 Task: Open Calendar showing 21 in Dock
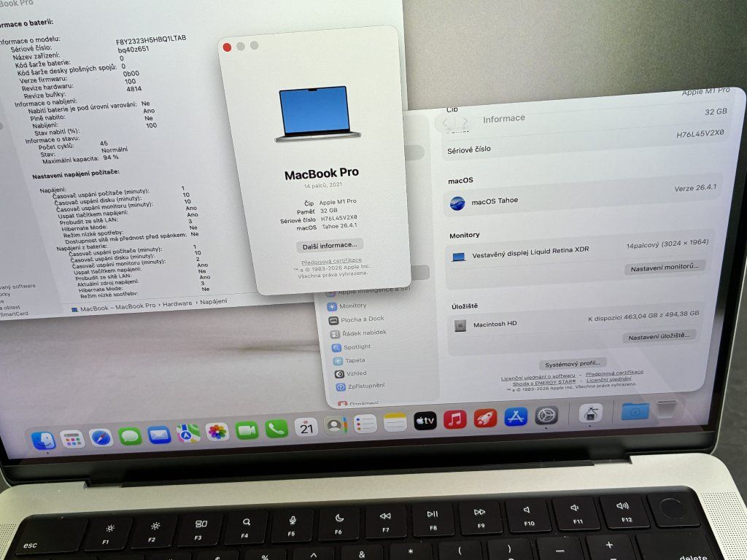tap(306, 427)
